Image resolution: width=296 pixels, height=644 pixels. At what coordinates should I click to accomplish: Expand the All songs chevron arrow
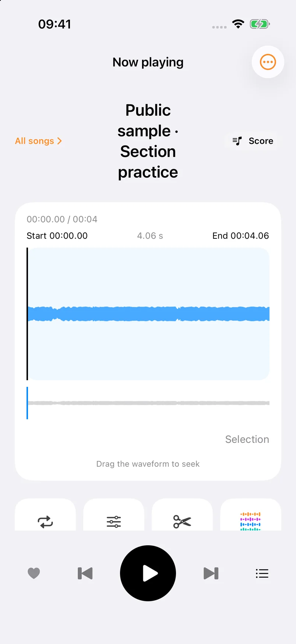(60, 141)
